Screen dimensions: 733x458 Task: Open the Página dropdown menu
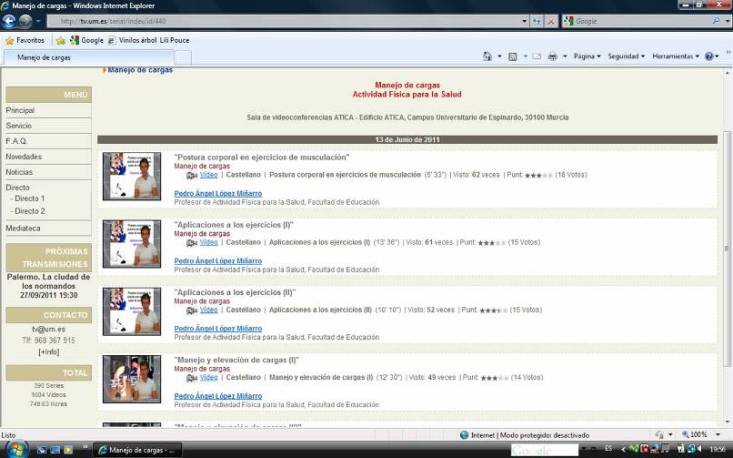[586, 57]
